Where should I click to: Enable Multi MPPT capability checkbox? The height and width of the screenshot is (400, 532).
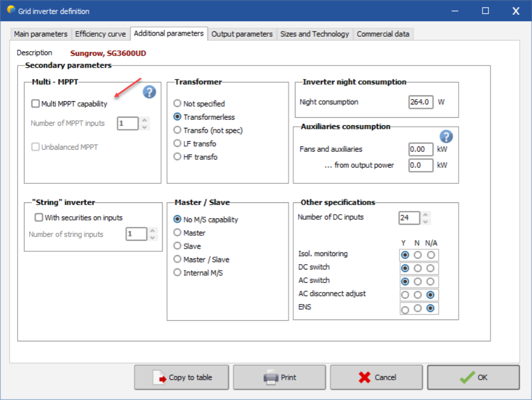click(36, 104)
